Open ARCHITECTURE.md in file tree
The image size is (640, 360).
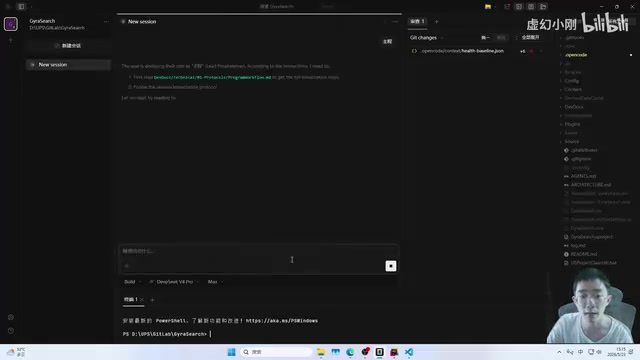coord(590,185)
